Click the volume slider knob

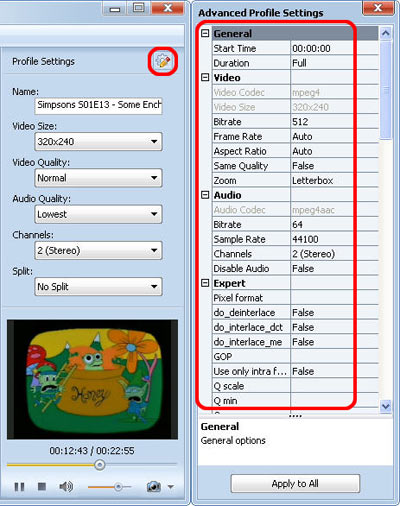[118, 487]
